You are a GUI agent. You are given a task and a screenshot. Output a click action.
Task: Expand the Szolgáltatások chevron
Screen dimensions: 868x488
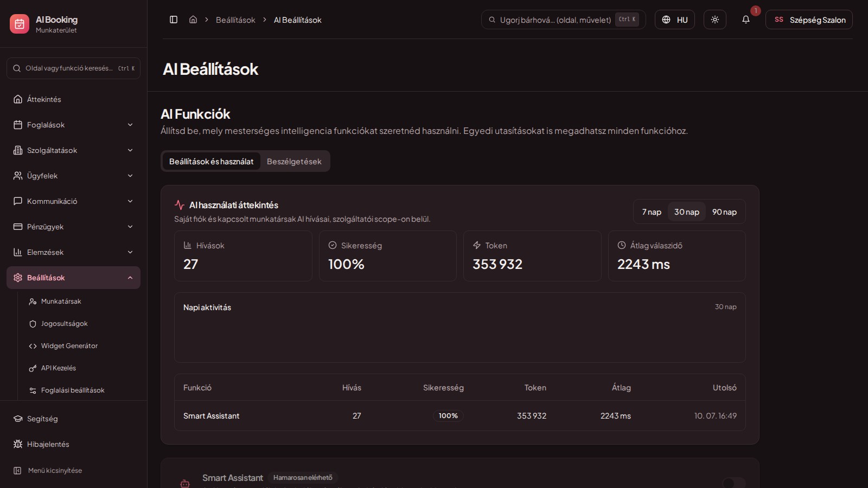pyautogui.click(x=130, y=150)
